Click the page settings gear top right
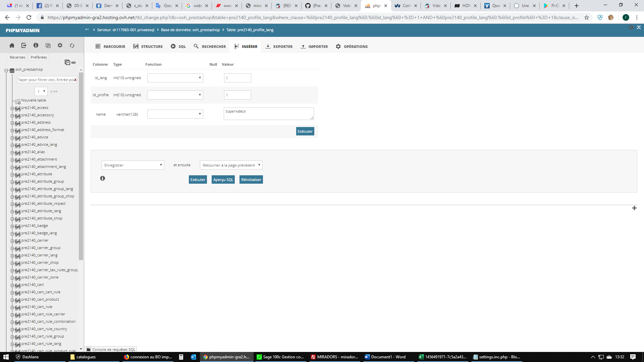Viewport: 644px width, 362px height. pos(631,27)
